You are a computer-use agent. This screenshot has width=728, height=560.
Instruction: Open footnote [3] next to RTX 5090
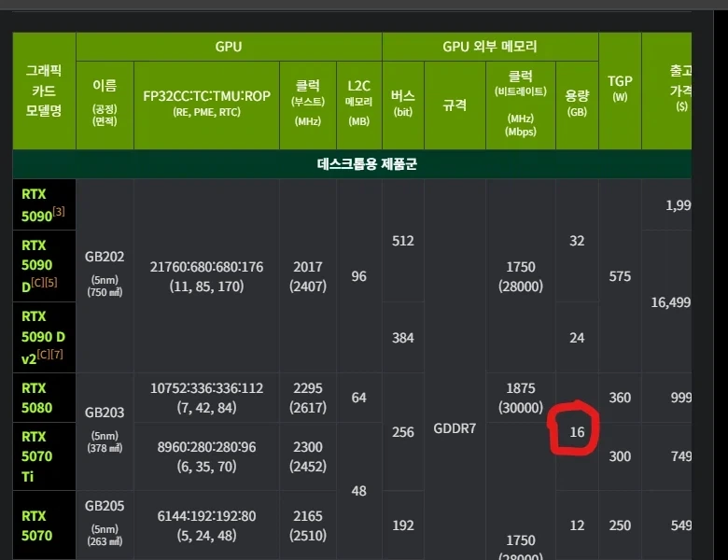point(59,212)
